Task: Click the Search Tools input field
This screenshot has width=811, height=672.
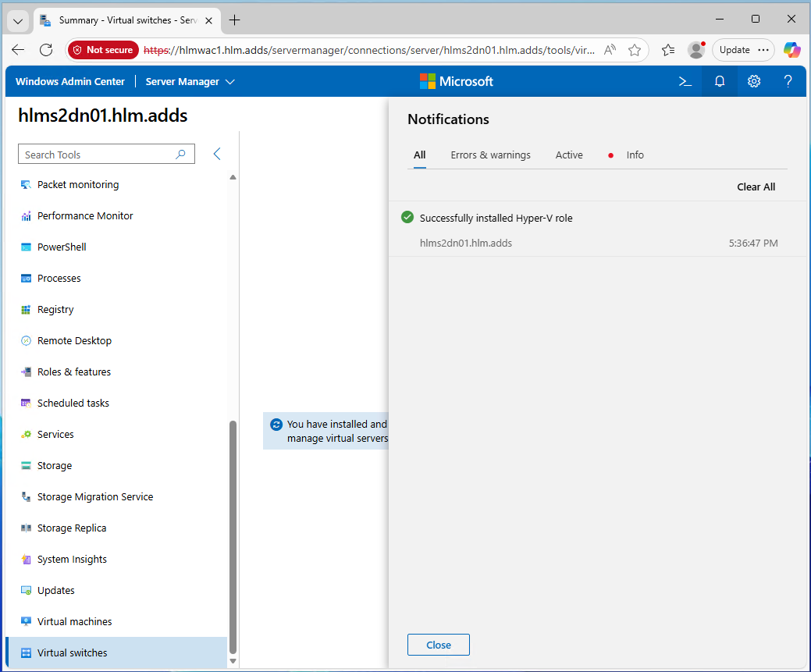Action: coord(98,155)
